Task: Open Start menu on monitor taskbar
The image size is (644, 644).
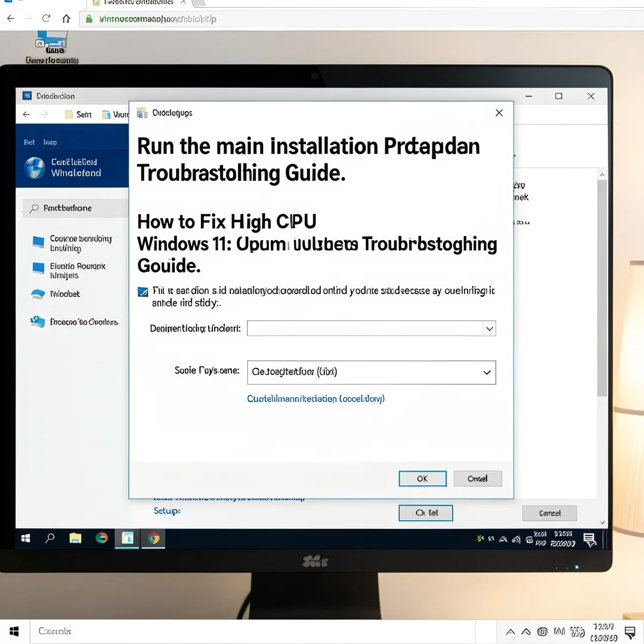Action: pyautogui.click(x=26, y=538)
